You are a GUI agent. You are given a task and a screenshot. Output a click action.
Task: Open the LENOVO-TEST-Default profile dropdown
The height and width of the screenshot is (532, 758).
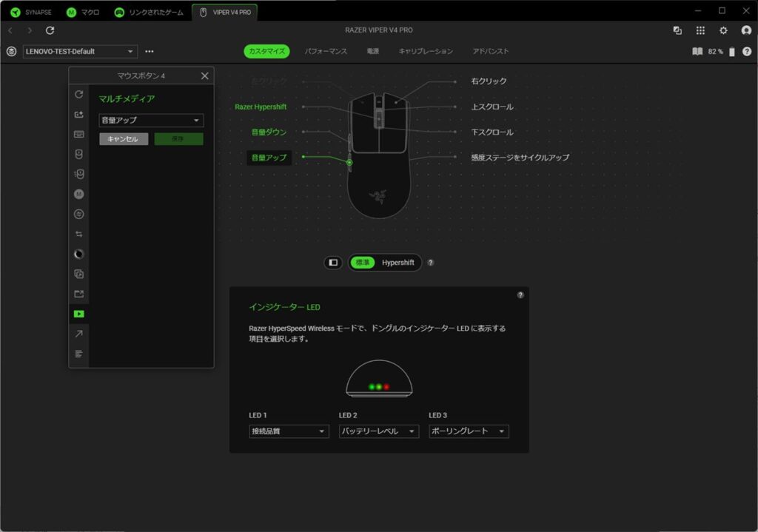point(80,52)
